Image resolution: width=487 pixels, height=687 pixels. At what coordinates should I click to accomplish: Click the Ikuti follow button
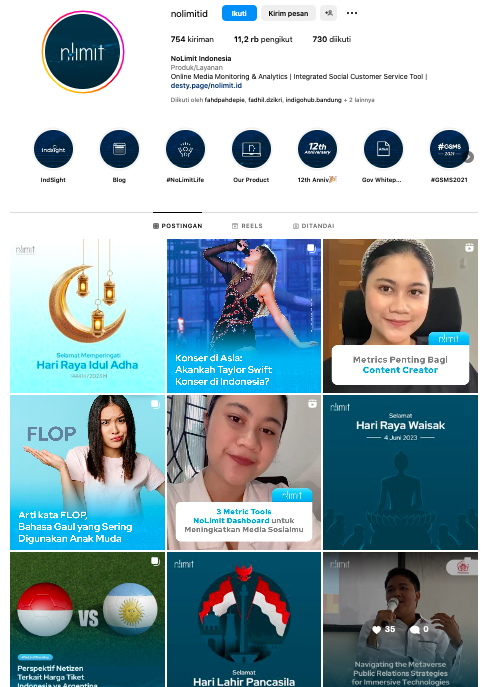(x=239, y=13)
